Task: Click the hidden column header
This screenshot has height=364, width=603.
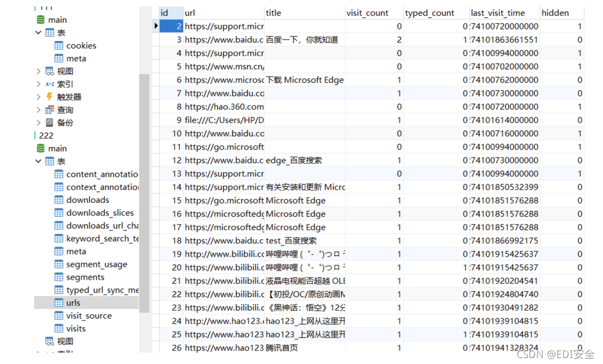Action: click(562, 12)
